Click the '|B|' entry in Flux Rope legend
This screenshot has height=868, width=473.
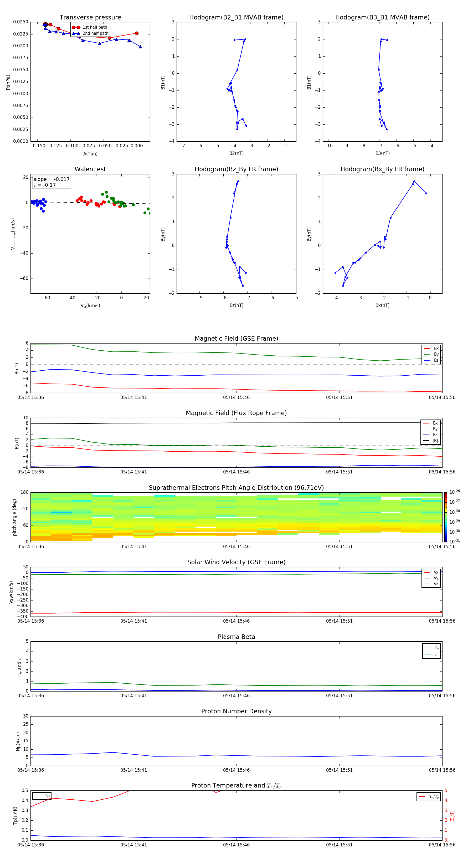[x=431, y=441]
